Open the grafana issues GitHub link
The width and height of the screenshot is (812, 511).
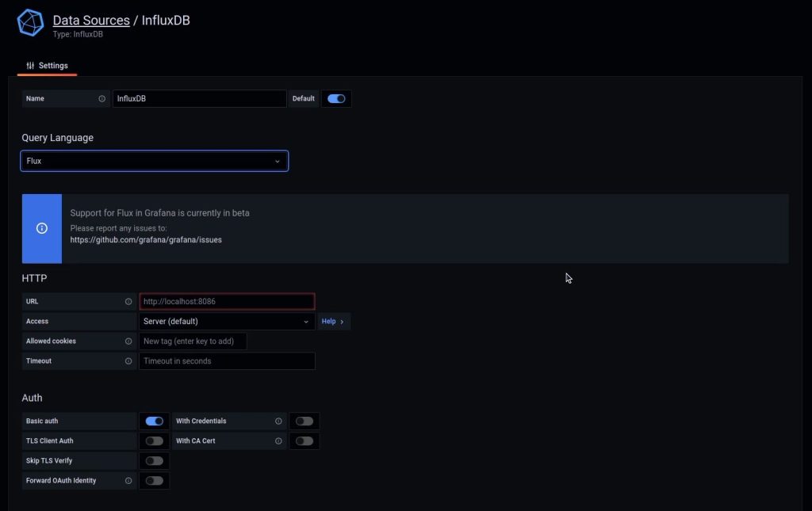pyautogui.click(x=146, y=239)
